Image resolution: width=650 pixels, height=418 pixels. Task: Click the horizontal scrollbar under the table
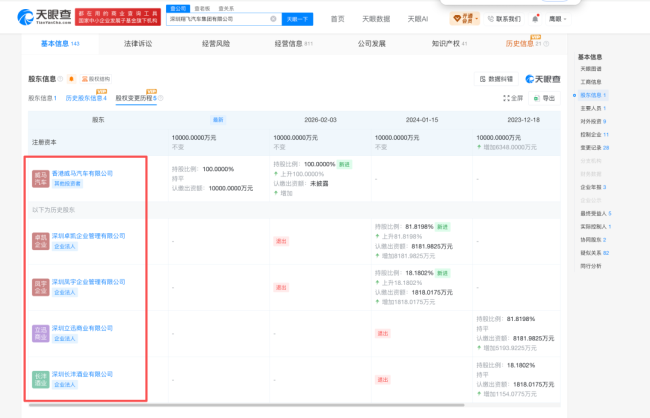click(246, 405)
